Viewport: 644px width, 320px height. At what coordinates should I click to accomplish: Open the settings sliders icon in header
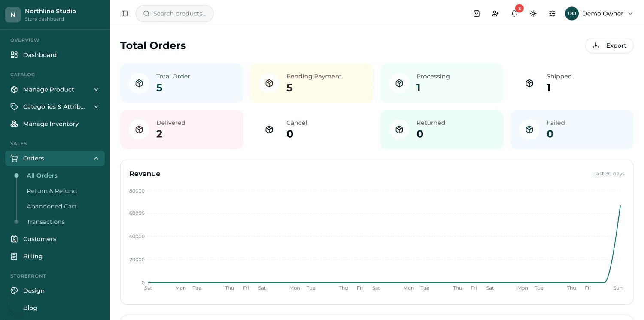[x=552, y=14]
